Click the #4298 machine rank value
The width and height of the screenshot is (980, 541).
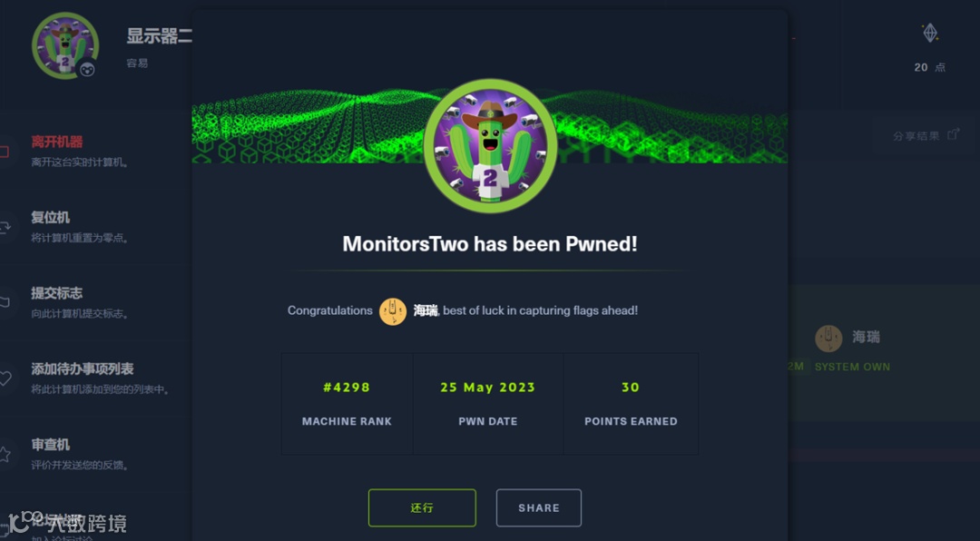pos(347,388)
